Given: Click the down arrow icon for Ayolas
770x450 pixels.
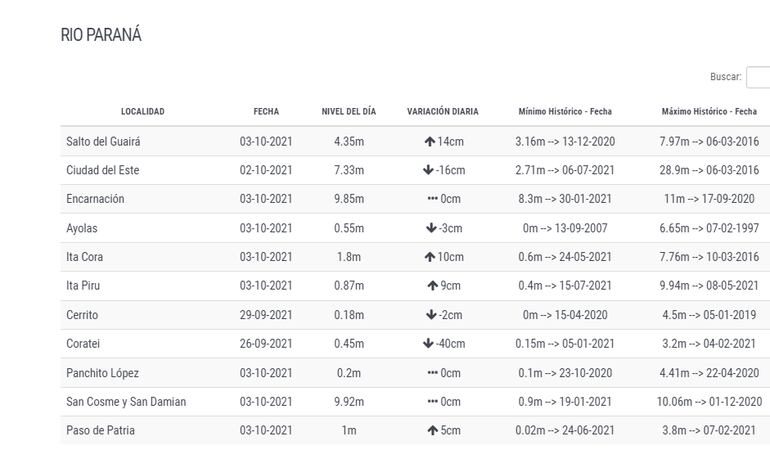Looking at the screenshot, I should tap(432, 228).
